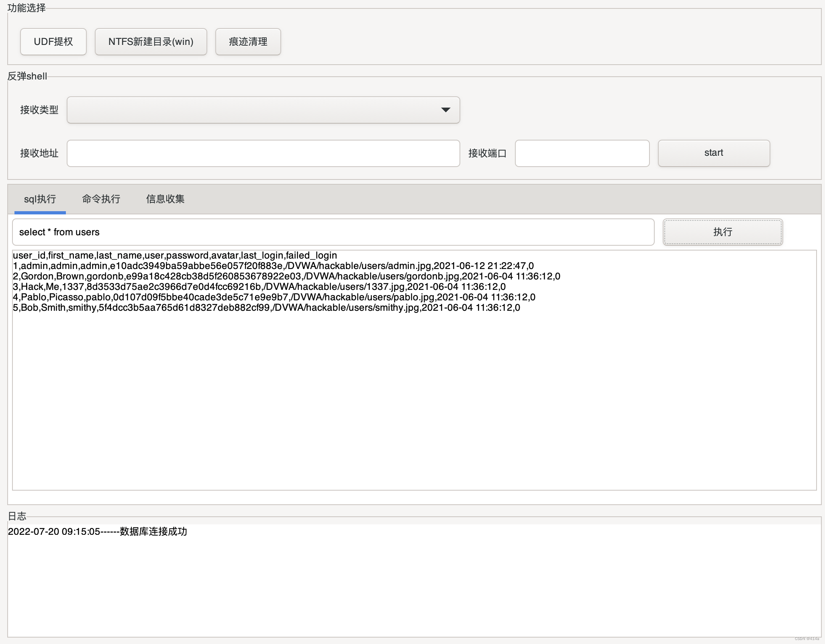Click the Hack Me 1337 result row

(x=259, y=287)
